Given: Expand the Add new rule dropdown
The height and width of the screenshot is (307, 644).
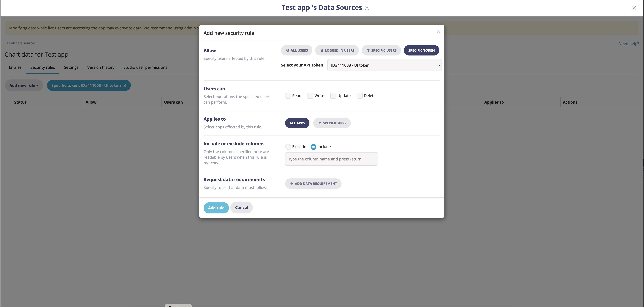Looking at the screenshot, I should (x=24, y=85).
